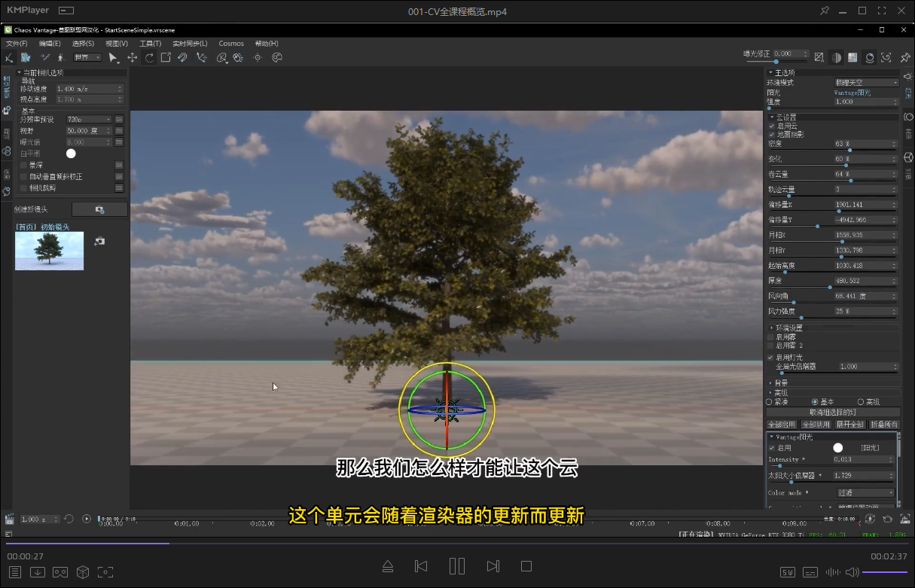The image size is (915, 588).
Task: Open the 工具(T) menu
Action: 150,44
